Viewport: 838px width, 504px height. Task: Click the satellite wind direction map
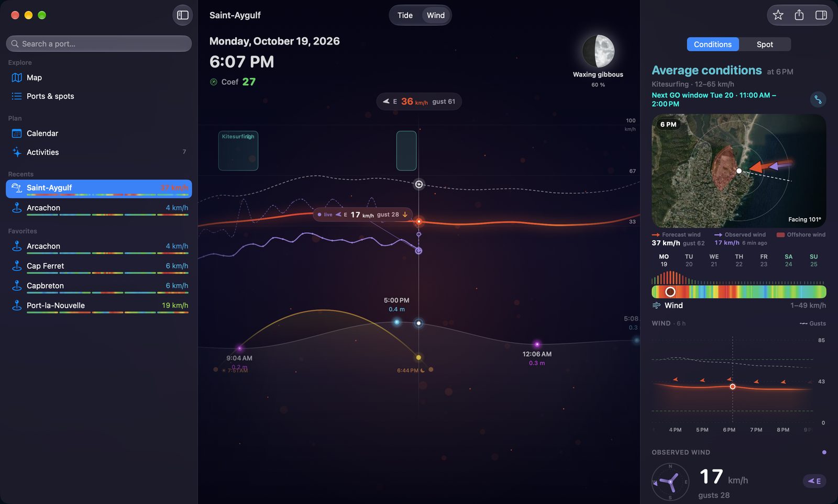[738, 171]
